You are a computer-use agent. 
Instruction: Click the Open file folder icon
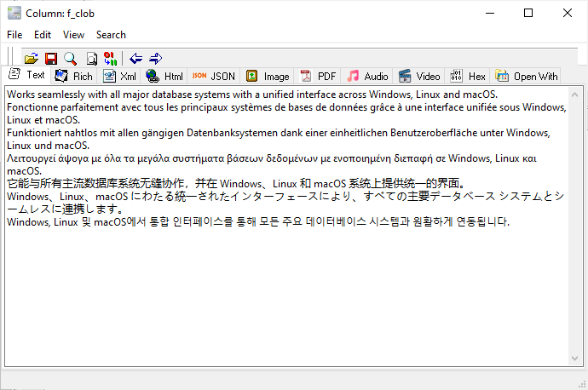(31, 59)
